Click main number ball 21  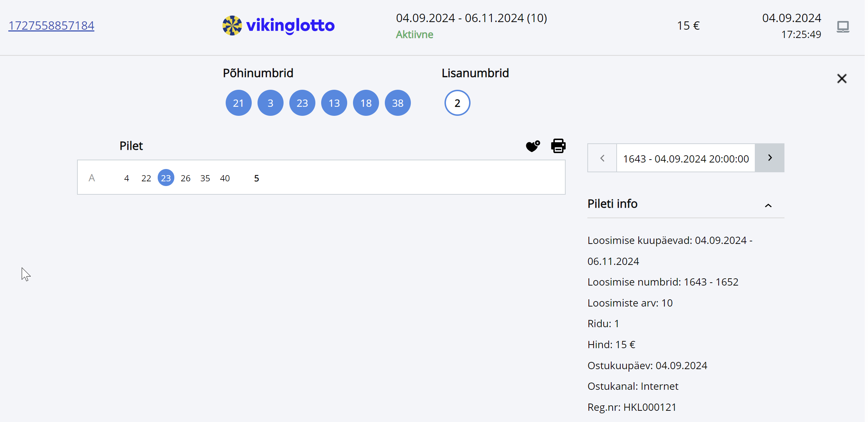[x=238, y=103]
